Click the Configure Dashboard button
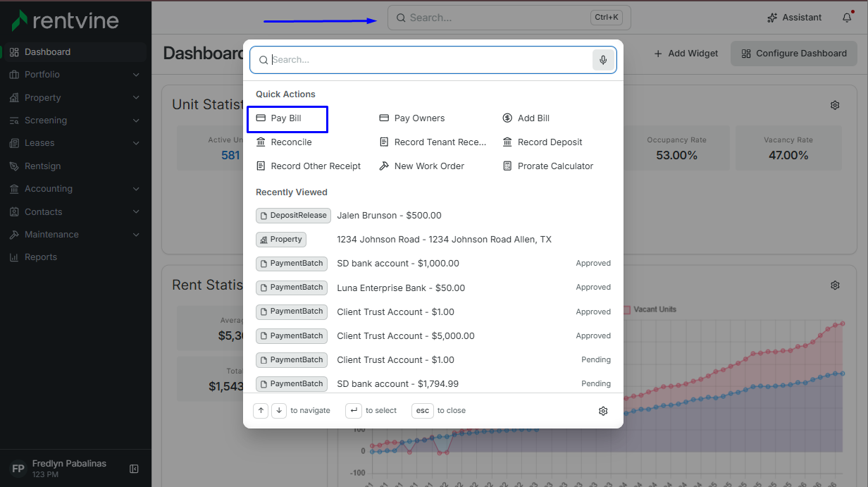868x487 pixels. [x=794, y=54]
